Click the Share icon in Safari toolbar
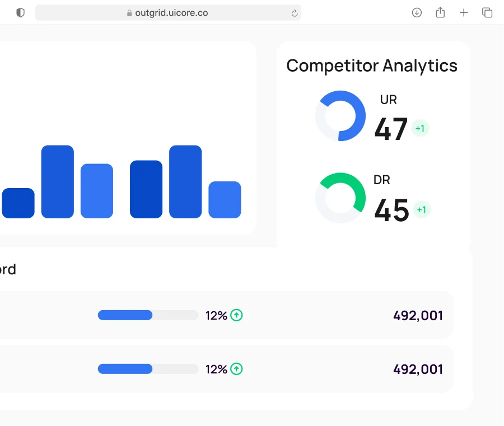 (x=440, y=12)
